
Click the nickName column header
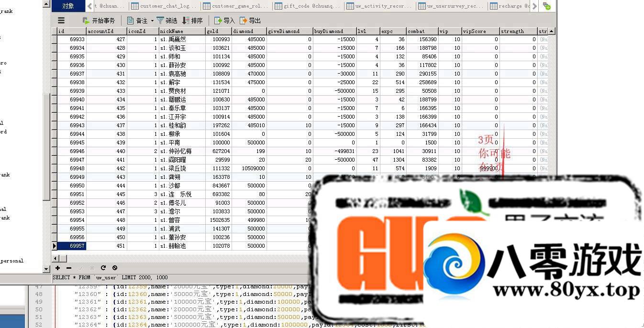(x=182, y=31)
